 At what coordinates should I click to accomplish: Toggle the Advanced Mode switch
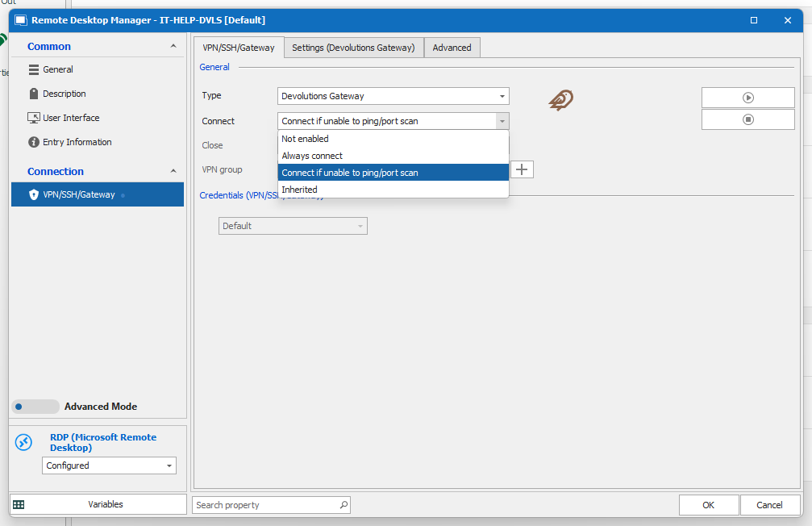(x=35, y=407)
